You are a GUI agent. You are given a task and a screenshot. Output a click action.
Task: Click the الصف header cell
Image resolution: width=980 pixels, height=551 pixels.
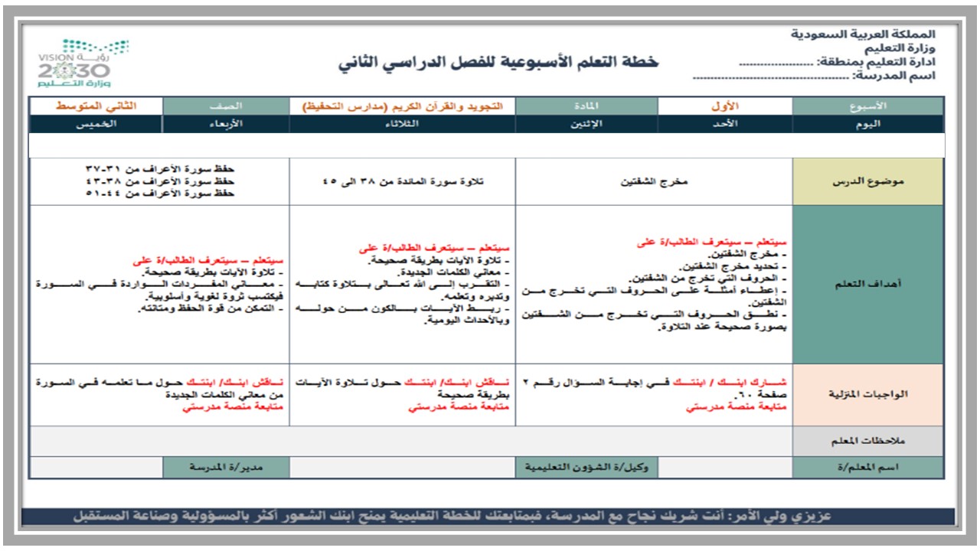click(227, 103)
